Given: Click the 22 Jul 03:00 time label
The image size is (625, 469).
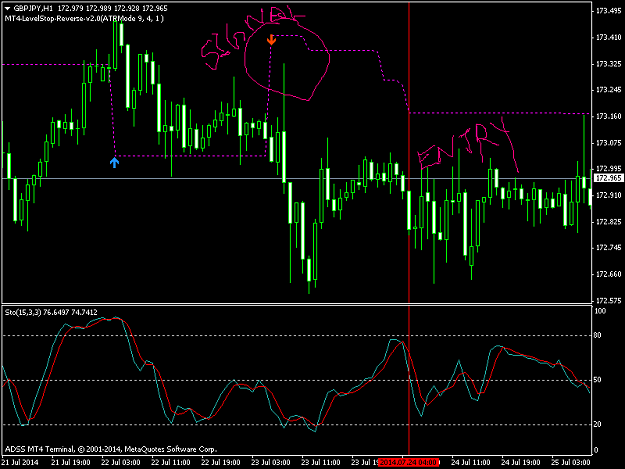Looking at the screenshot, I should 121,463.
